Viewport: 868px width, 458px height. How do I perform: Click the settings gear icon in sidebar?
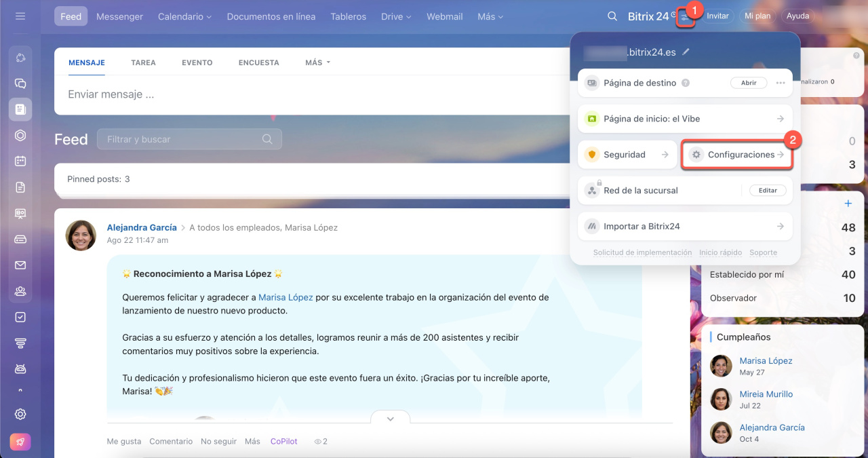pos(20,414)
